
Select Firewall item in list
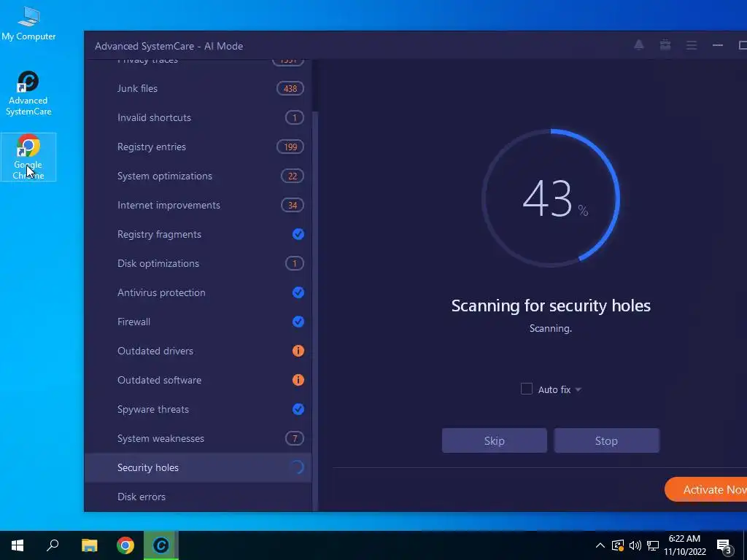tap(198, 322)
